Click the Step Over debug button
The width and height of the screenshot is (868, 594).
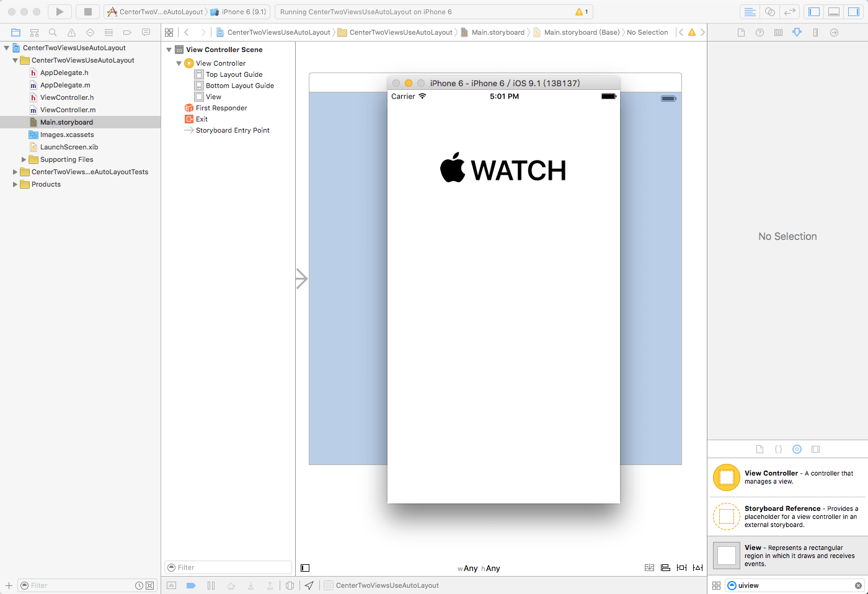tap(231, 585)
